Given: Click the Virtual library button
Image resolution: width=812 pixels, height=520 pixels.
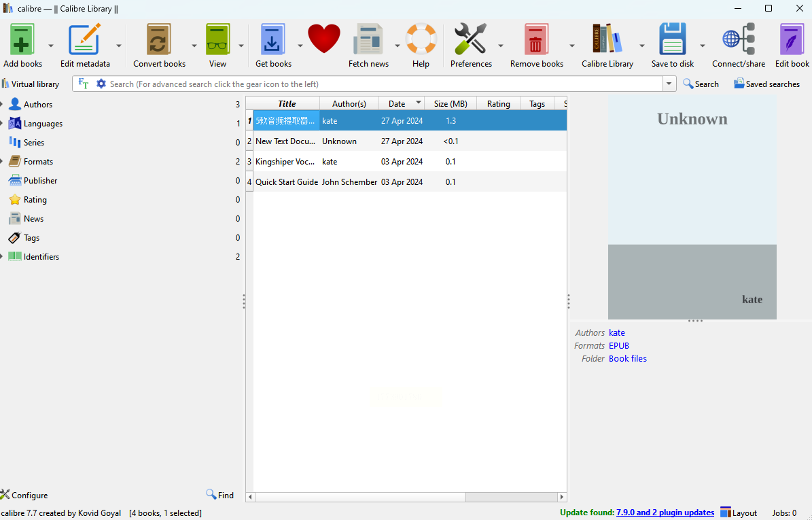Looking at the screenshot, I should pyautogui.click(x=31, y=84).
